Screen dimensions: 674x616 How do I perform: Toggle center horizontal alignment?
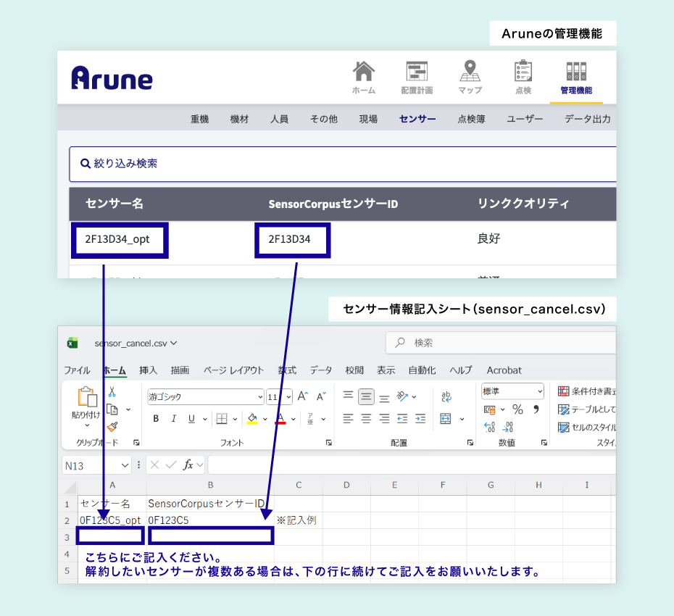point(366,419)
